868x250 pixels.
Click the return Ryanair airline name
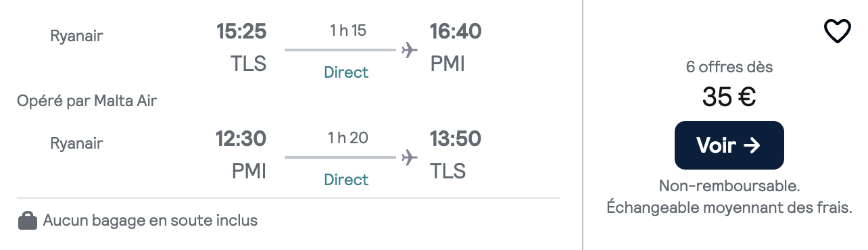coord(76,143)
